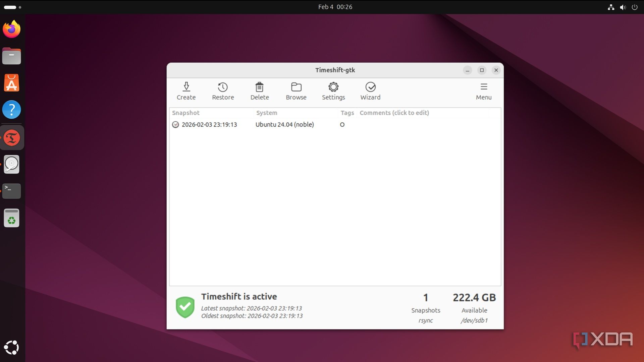Screen dimensions: 644x362
Task: Browse snapshot files via the folder icon
Action: pos(296,91)
